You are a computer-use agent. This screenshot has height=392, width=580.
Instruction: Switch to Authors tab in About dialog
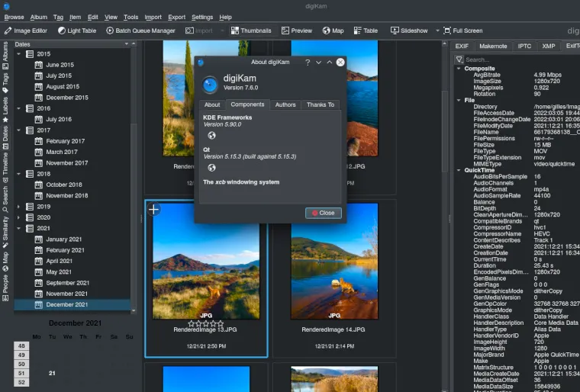(285, 104)
